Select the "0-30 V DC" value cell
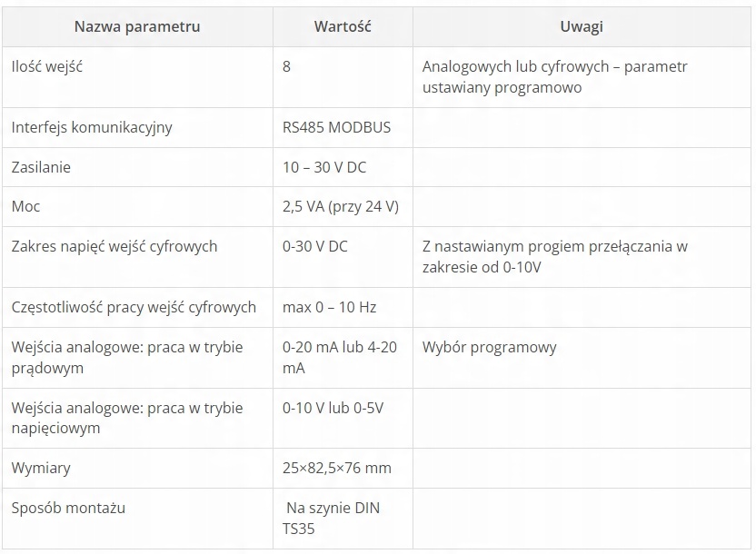The height and width of the screenshot is (554, 756). point(315,246)
